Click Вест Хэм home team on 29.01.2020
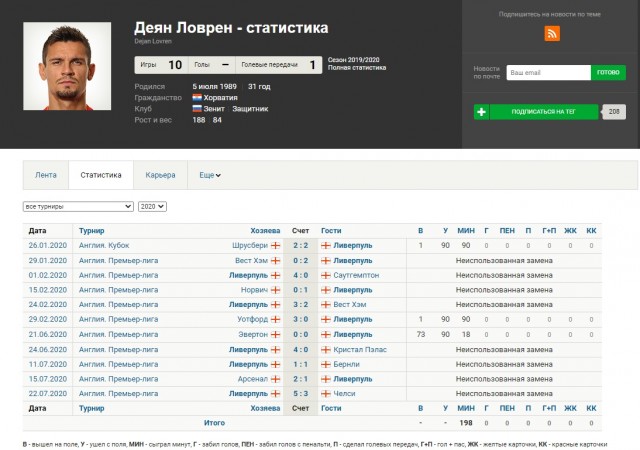Viewport: 640px width, 450px height. (251, 261)
